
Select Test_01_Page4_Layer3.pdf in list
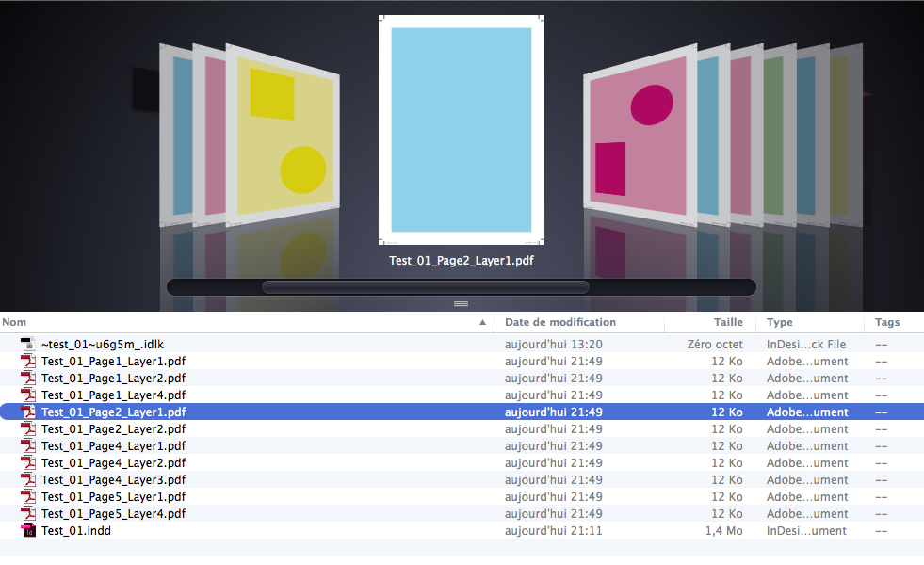click(113, 479)
